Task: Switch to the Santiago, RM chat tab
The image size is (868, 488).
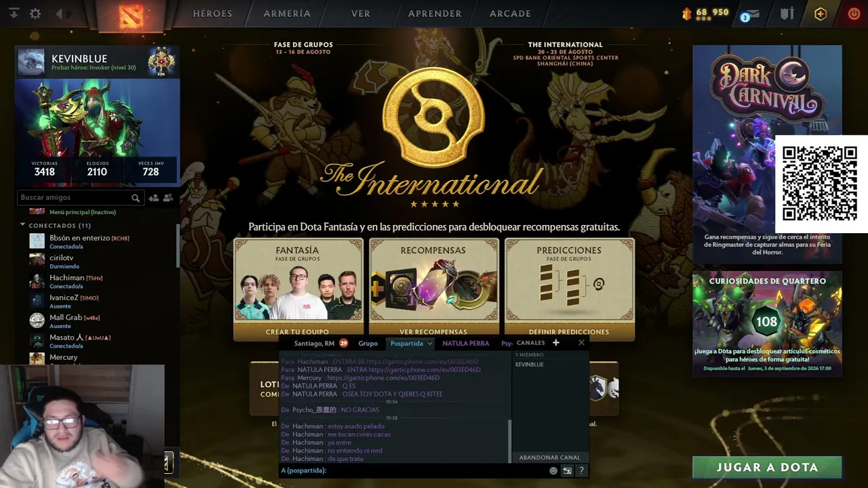Action: [315, 344]
